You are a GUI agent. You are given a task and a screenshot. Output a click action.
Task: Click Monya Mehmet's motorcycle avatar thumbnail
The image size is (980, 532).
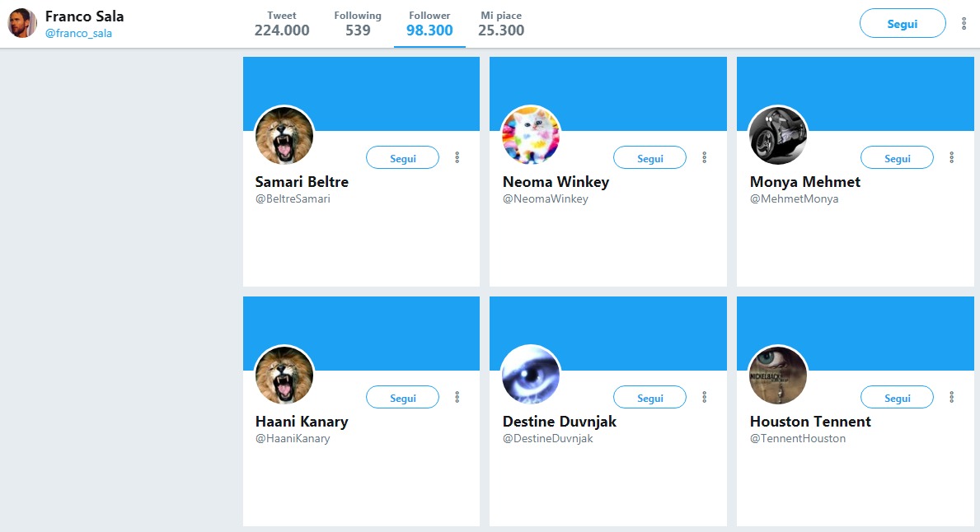point(778,135)
